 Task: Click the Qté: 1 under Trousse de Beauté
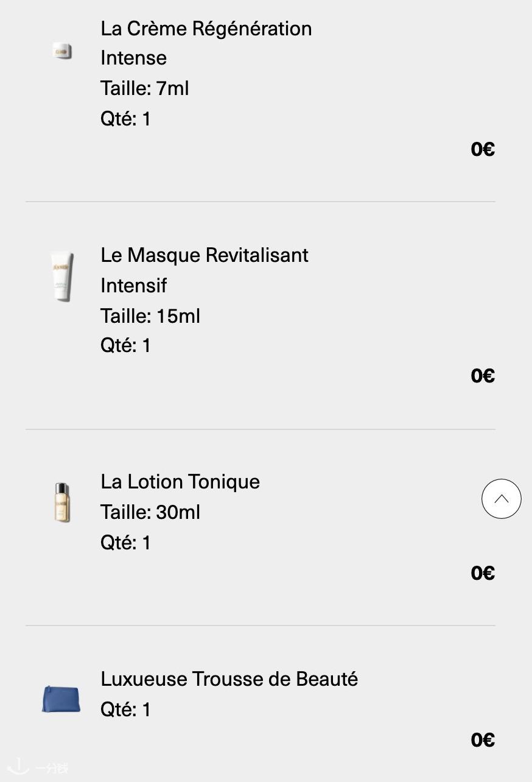coord(125,710)
